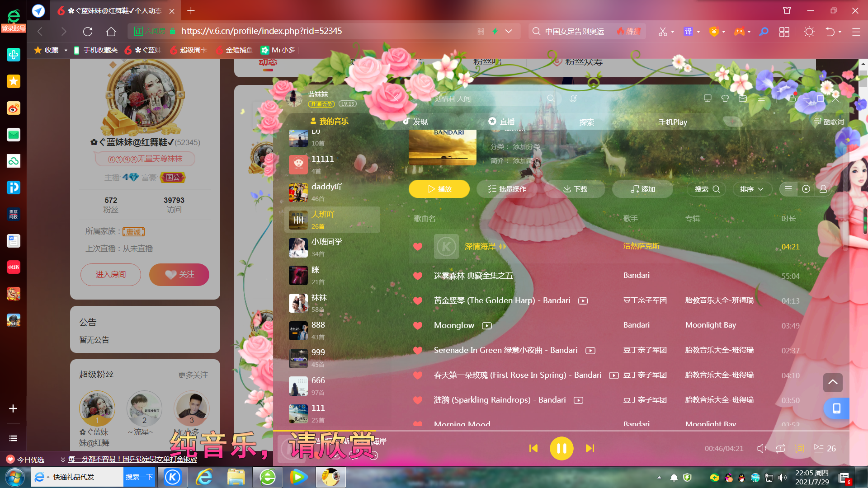Image resolution: width=868 pixels, height=488 pixels.
Task: Click the 开通会员 VIP badge
Action: click(x=321, y=104)
